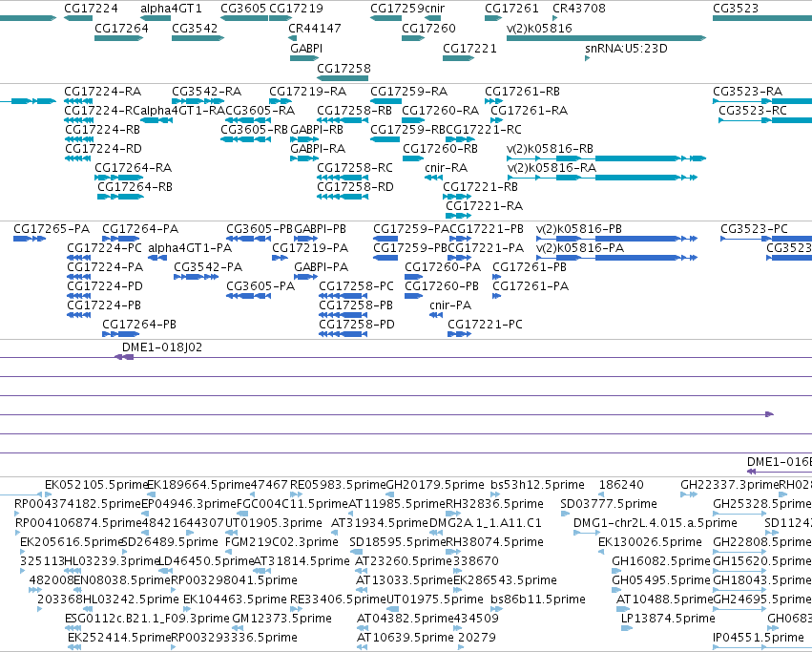
Task: Click EST label DMG1-chr2L.4.015.a.5prime
Action: [656, 522]
